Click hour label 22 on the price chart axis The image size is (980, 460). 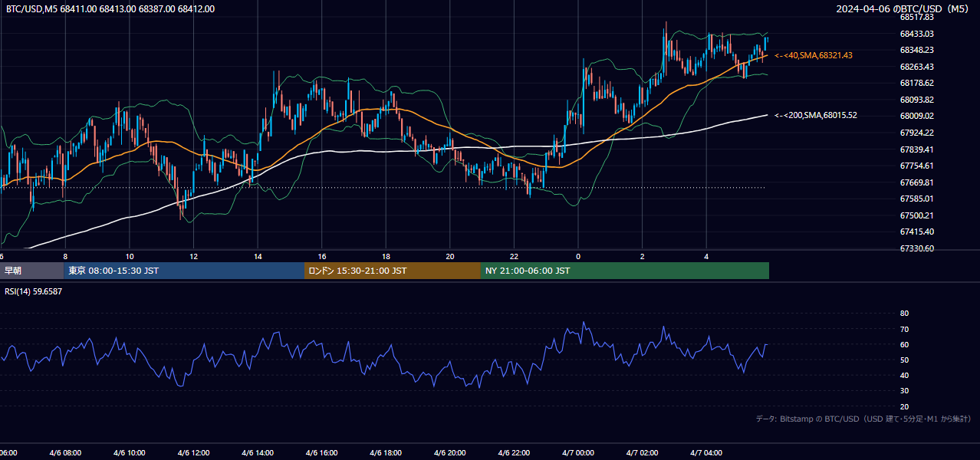pyautogui.click(x=514, y=256)
